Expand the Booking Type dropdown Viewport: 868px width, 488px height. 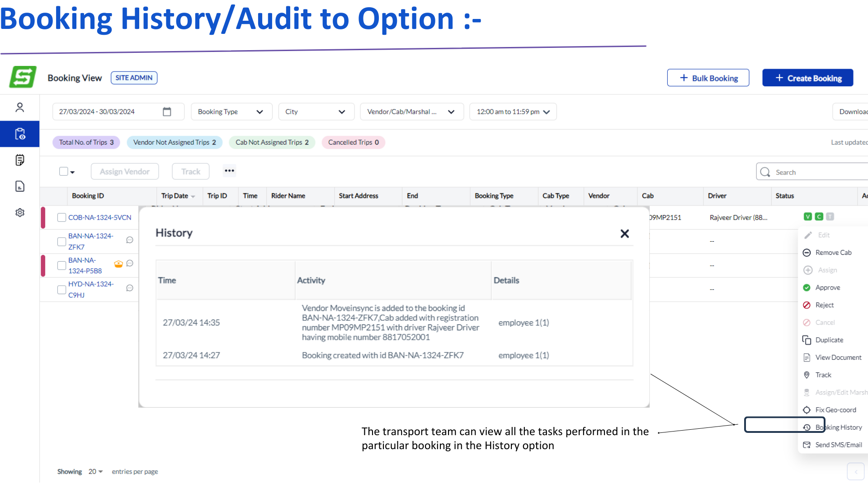(x=231, y=112)
